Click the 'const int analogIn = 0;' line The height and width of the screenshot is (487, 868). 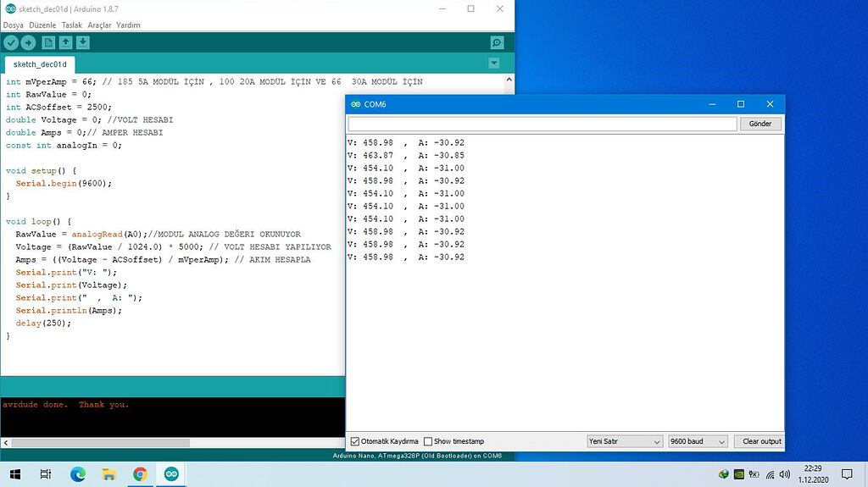(x=64, y=146)
